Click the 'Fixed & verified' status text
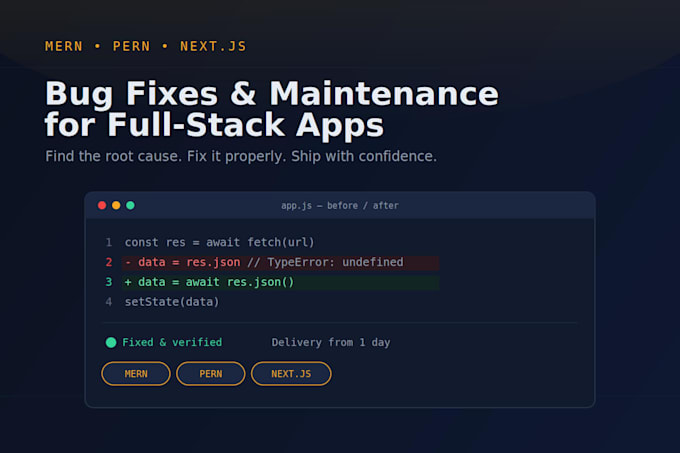The height and width of the screenshot is (453, 680). [172, 342]
